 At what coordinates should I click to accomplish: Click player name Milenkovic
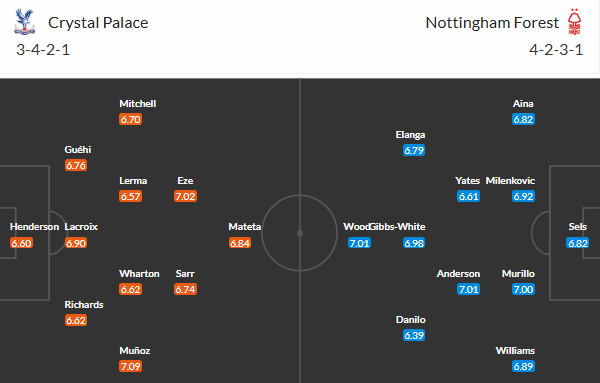(x=510, y=181)
